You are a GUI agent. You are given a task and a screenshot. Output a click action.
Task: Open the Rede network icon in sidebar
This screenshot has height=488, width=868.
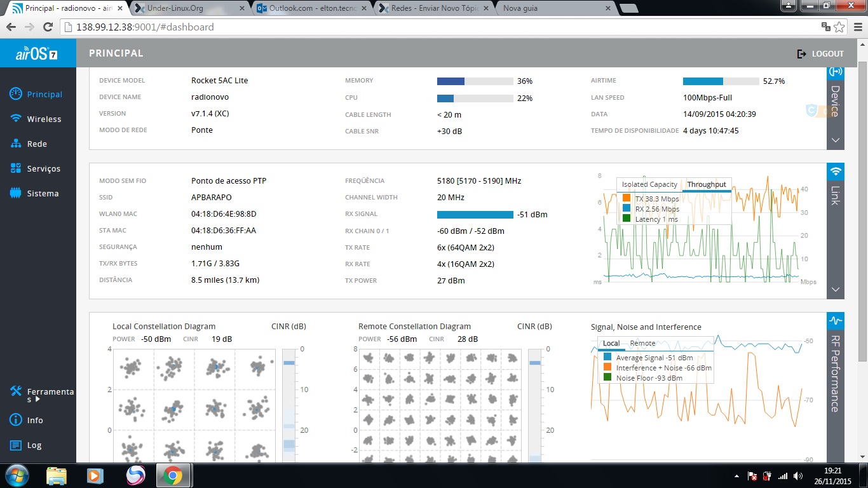coord(17,144)
